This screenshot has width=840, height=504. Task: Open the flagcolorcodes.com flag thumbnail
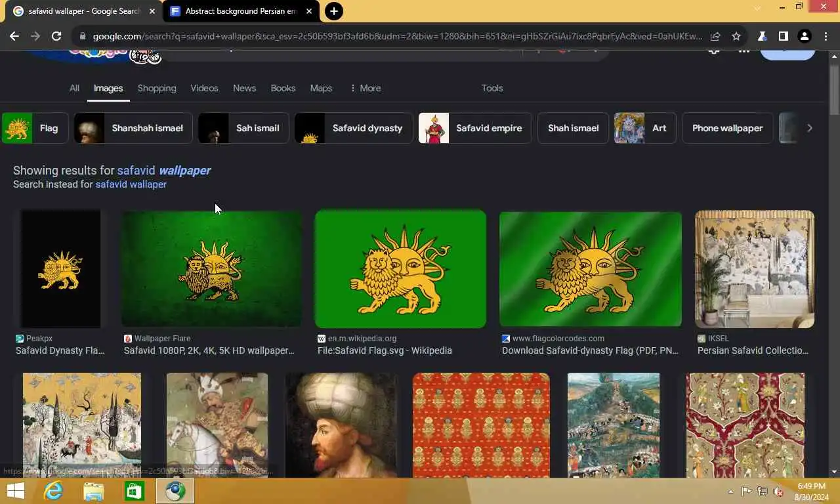(x=591, y=268)
